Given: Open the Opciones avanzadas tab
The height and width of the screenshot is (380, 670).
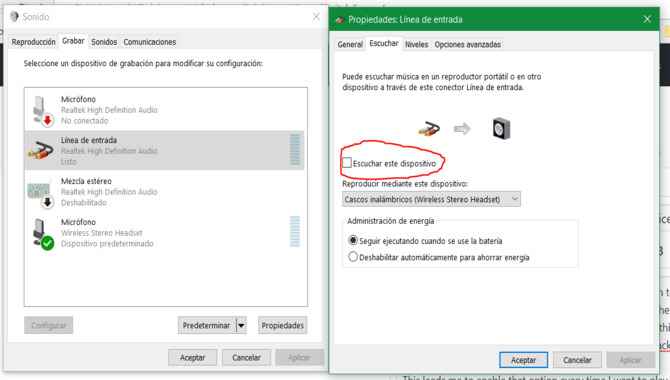Looking at the screenshot, I should pos(467,44).
